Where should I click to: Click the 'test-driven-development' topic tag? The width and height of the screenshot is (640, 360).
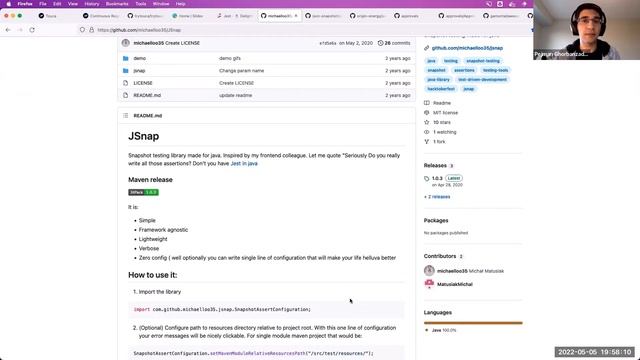pyautogui.click(x=482, y=80)
